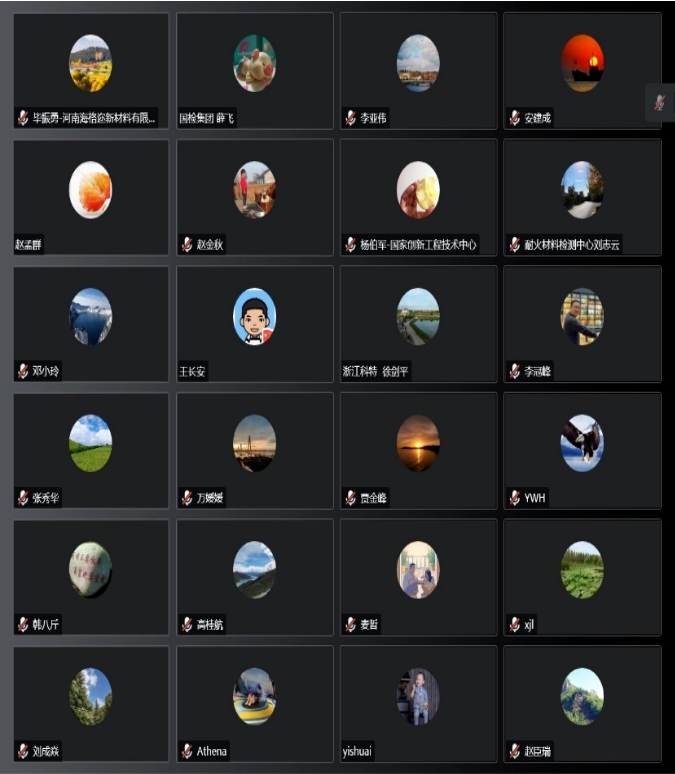Click the muted microphone icon next to Athena
The height and width of the screenshot is (774, 675).
pos(187,751)
